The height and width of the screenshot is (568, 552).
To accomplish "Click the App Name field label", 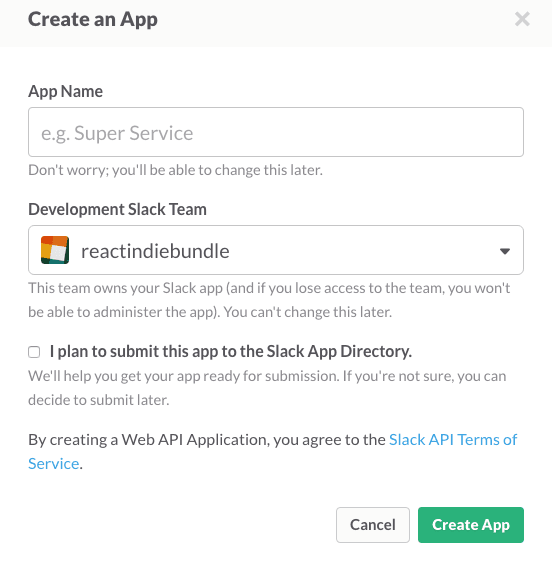I will [x=66, y=91].
